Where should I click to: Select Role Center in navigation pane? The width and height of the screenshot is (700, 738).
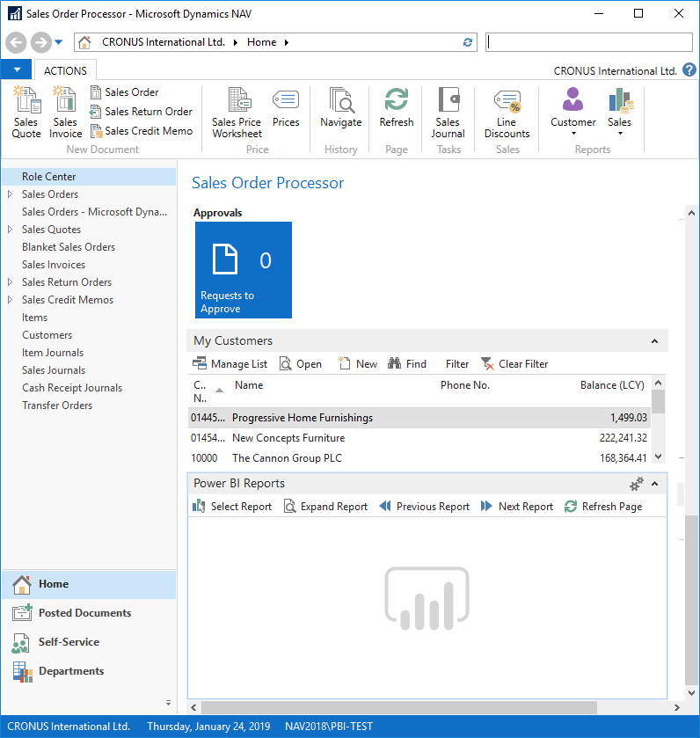89,177
